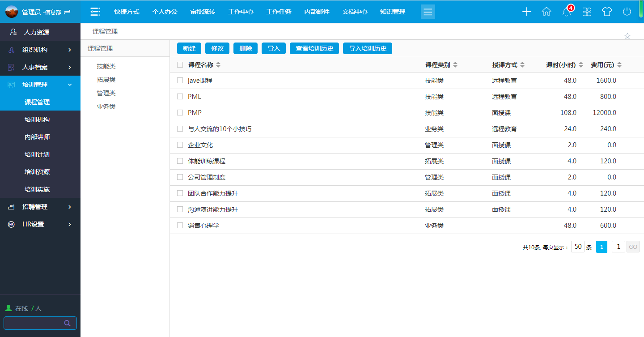The width and height of the screenshot is (644, 337).
Task: Click the 导入培训历史 button
Action: click(368, 48)
